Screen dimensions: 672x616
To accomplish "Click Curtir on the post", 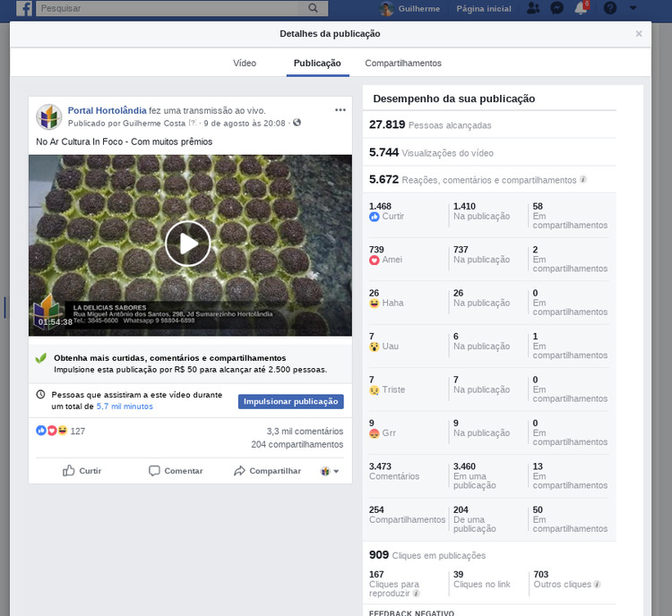I will tap(82, 471).
